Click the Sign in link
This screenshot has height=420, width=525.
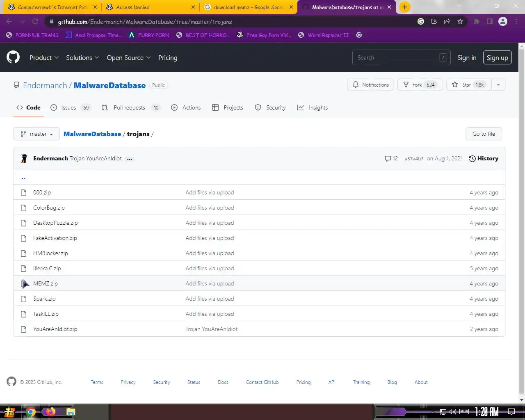coord(467,57)
